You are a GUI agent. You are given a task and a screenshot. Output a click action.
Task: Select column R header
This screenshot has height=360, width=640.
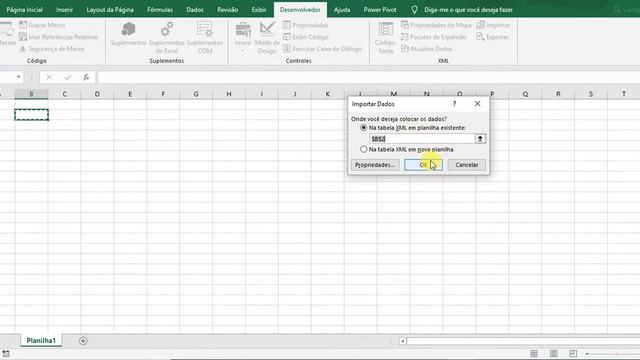[x=558, y=94]
